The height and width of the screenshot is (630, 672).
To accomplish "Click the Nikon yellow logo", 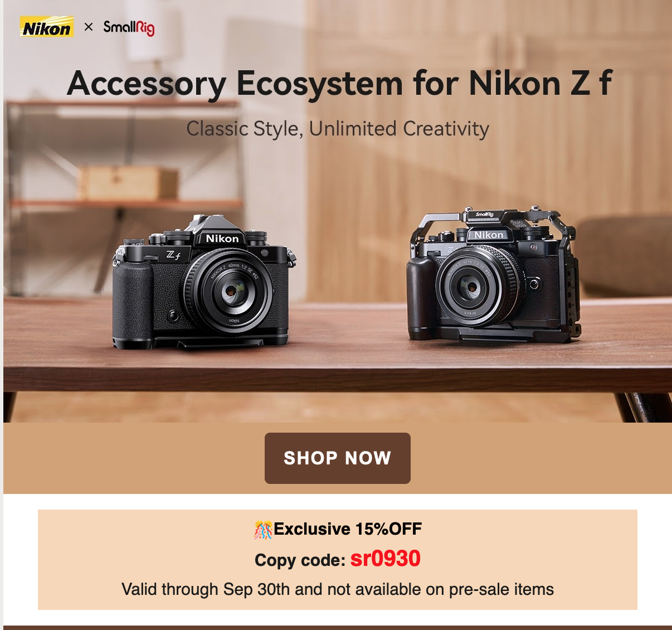I will 47,27.
